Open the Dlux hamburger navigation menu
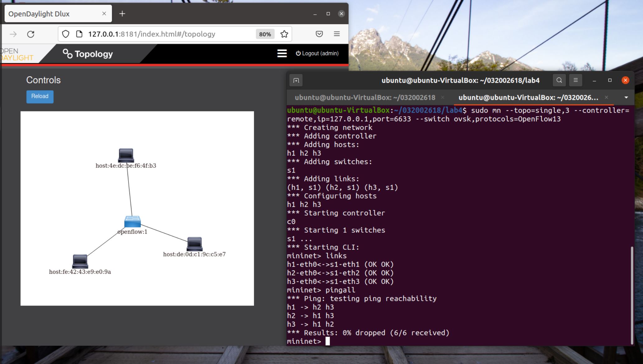 click(282, 54)
